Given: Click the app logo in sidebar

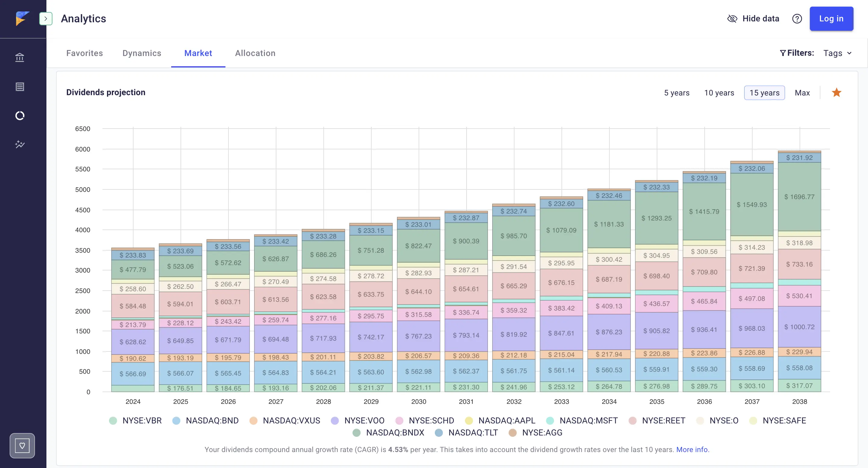Looking at the screenshot, I should [x=22, y=18].
